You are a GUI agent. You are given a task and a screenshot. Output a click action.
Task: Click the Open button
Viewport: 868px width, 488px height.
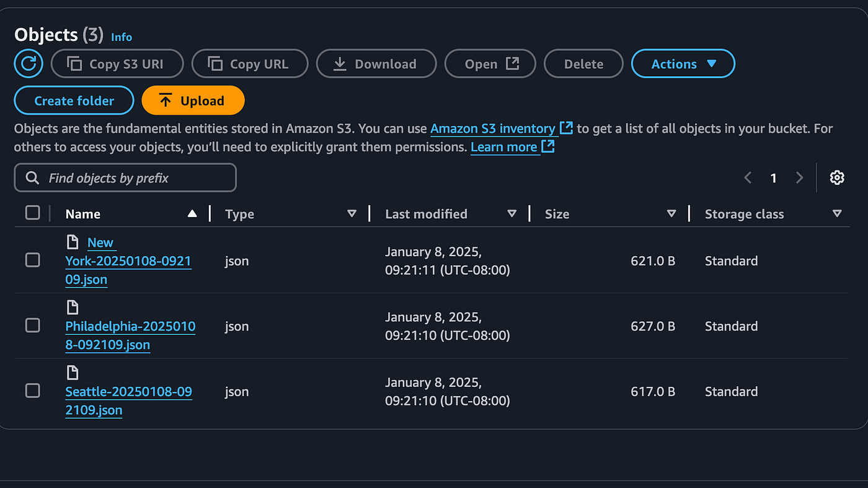tap(490, 64)
